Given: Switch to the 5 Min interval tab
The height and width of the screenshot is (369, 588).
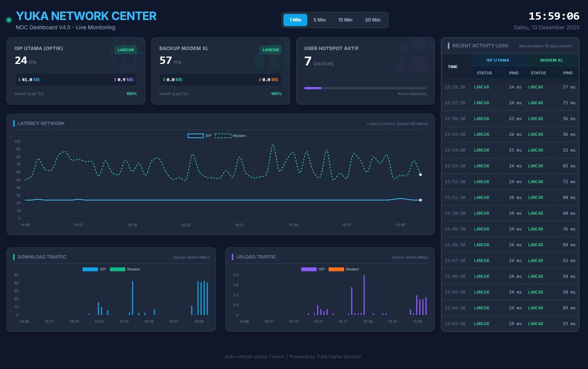Looking at the screenshot, I should [320, 20].
